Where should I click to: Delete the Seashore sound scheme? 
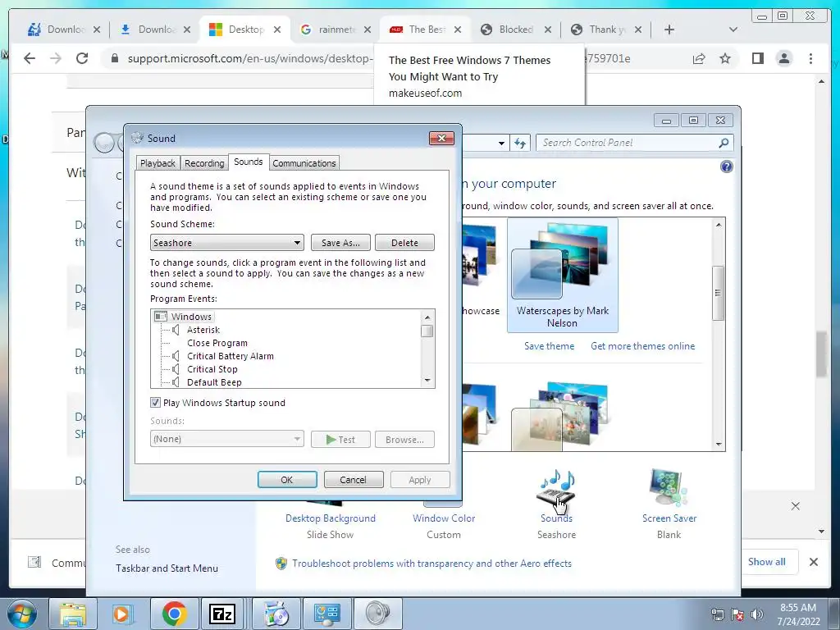pos(404,243)
